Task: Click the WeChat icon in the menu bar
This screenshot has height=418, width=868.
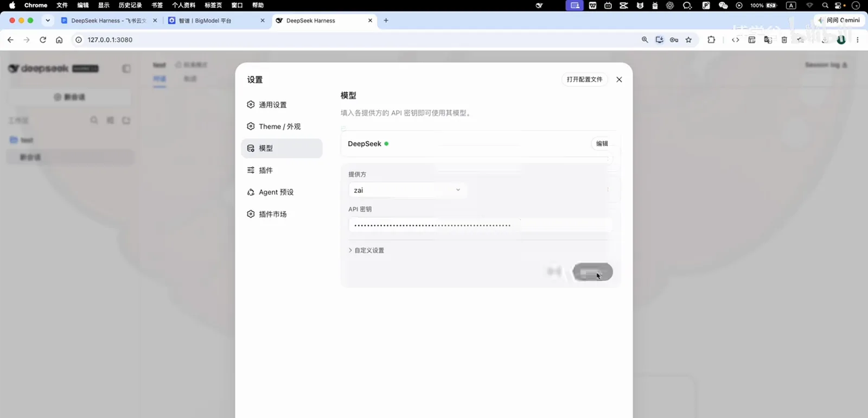Action: [723, 5]
